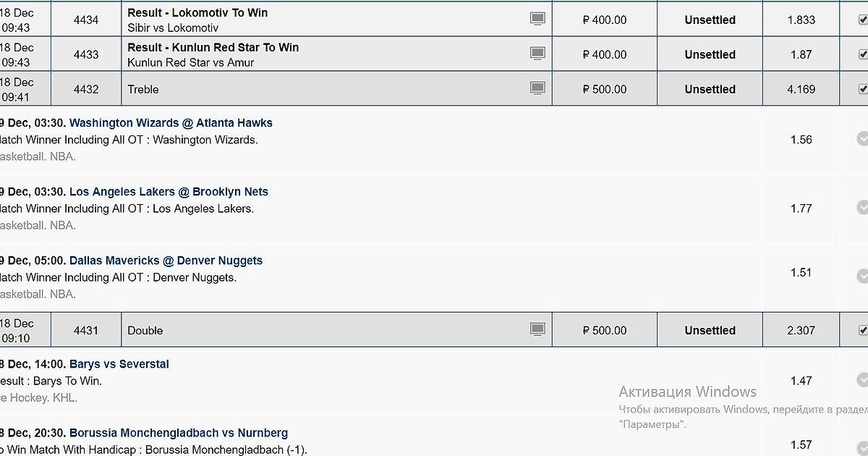Toggle the checkbox for Treble bet 4432
Image resolution: width=868 pixels, height=456 pixels.
pyautogui.click(x=863, y=89)
